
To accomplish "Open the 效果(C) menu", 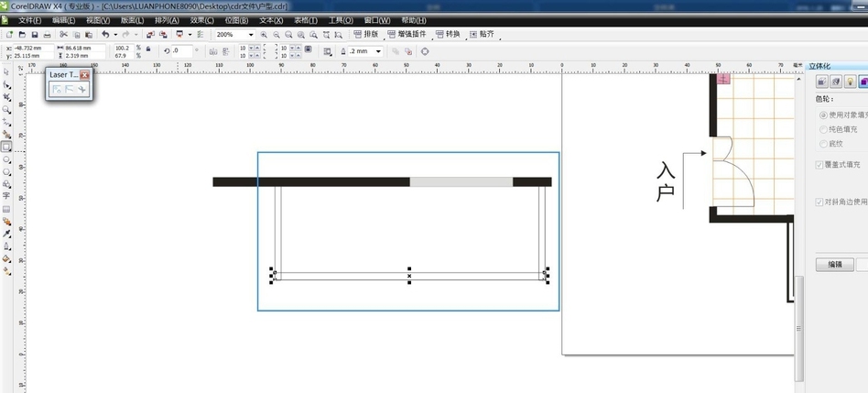I will 203,20.
